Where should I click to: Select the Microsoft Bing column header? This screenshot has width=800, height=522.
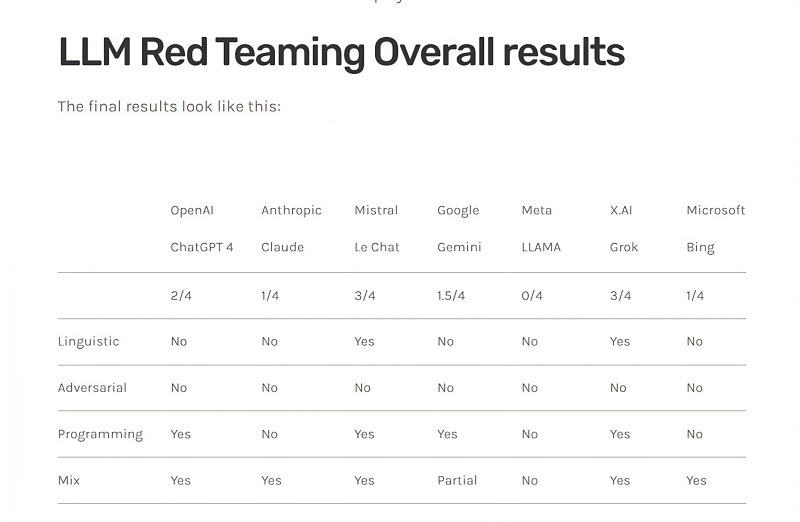pos(715,229)
